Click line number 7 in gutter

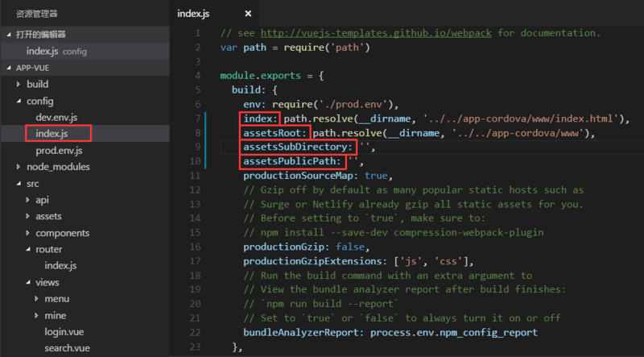click(198, 118)
